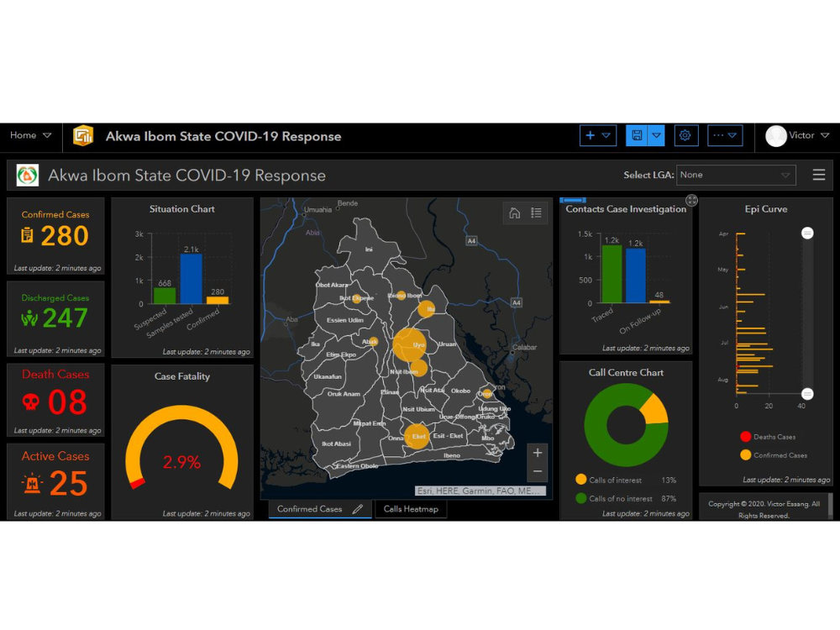840x630 pixels.
Task: Click the green Suspected bar
Action: tap(165, 297)
